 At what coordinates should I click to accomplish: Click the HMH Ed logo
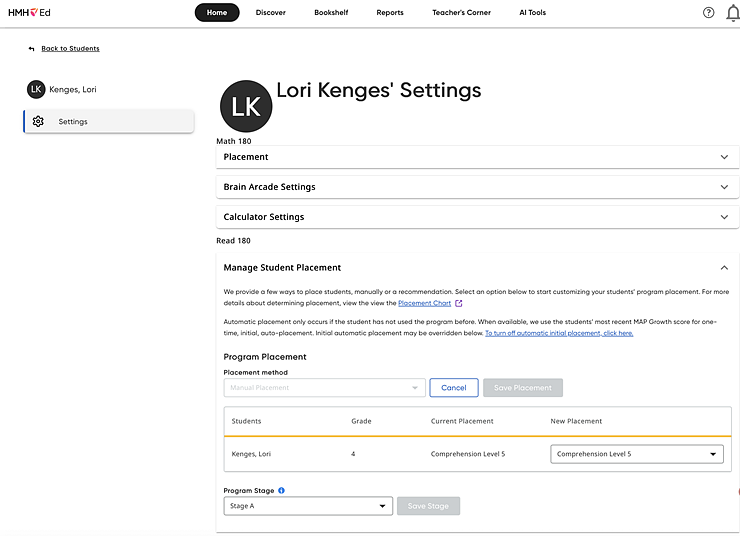(x=29, y=13)
